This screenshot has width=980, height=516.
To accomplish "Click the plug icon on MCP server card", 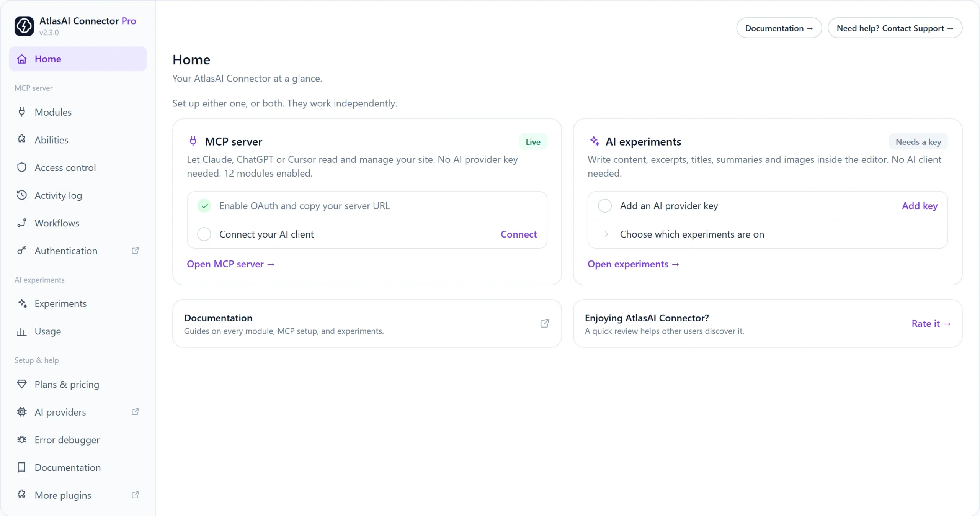I will click(x=193, y=141).
